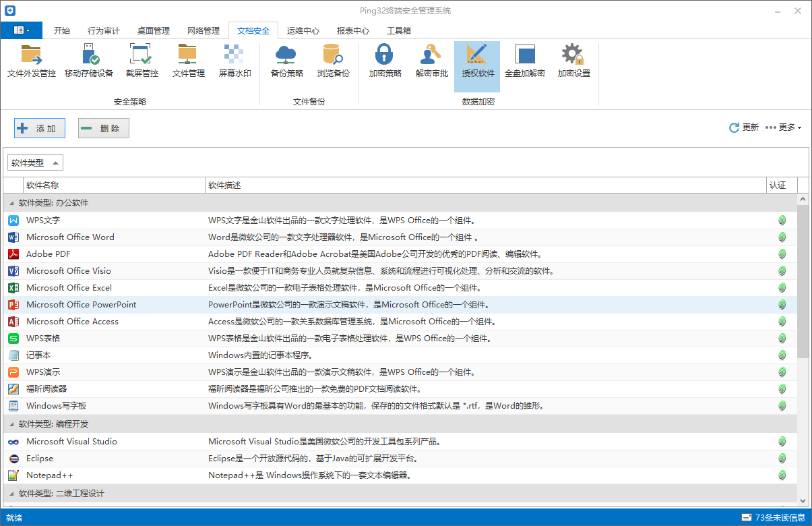Click the WPS文字 app icon
Image resolution: width=812 pixels, height=526 pixels.
pos(13,221)
